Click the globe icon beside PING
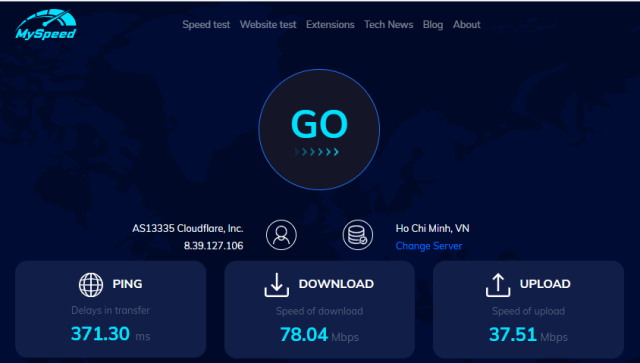 91,285
